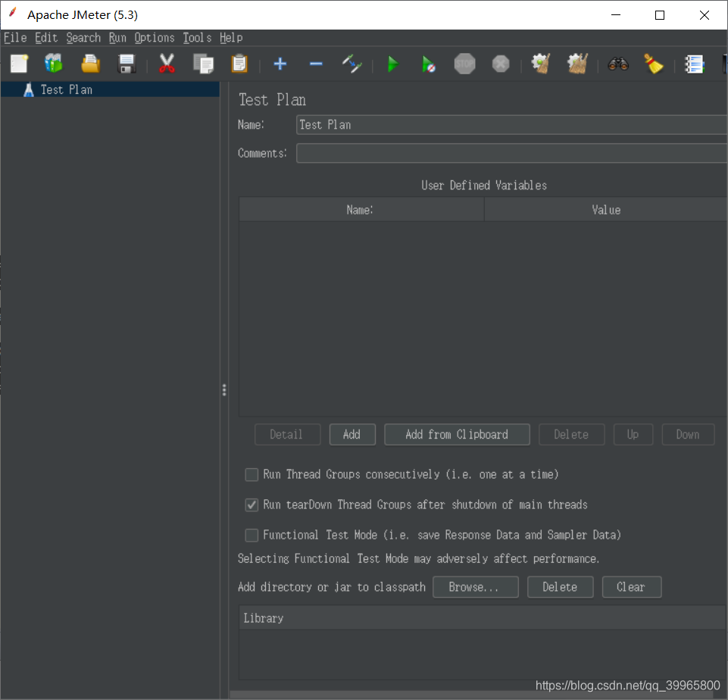Click the test plan Name field
This screenshot has width=728, height=700.
511,125
